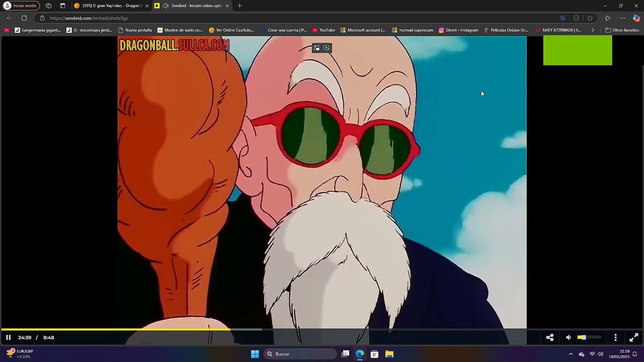This screenshot has height=362, width=644.
Task: Open Microsoft account bookmark
Action: click(x=362, y=30)
